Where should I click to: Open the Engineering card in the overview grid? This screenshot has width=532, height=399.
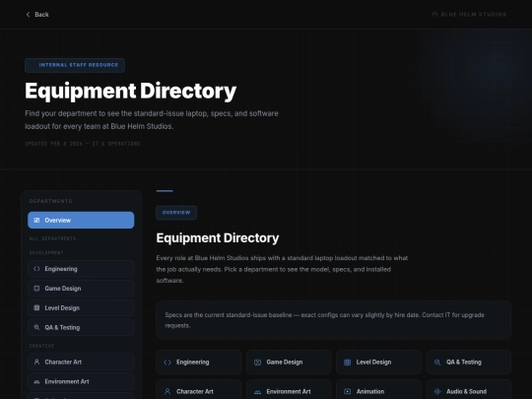[x=198, y=362]
